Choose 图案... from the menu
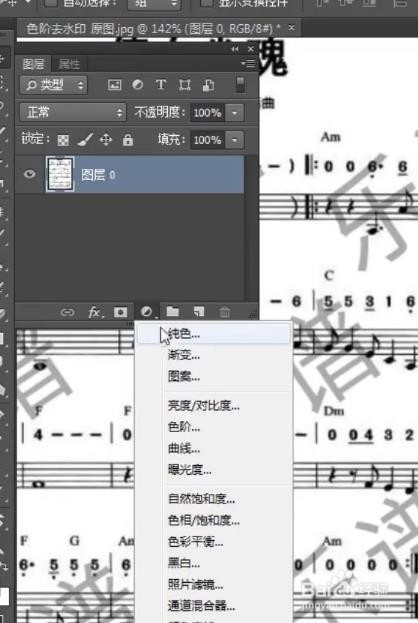 coord(213,376)
